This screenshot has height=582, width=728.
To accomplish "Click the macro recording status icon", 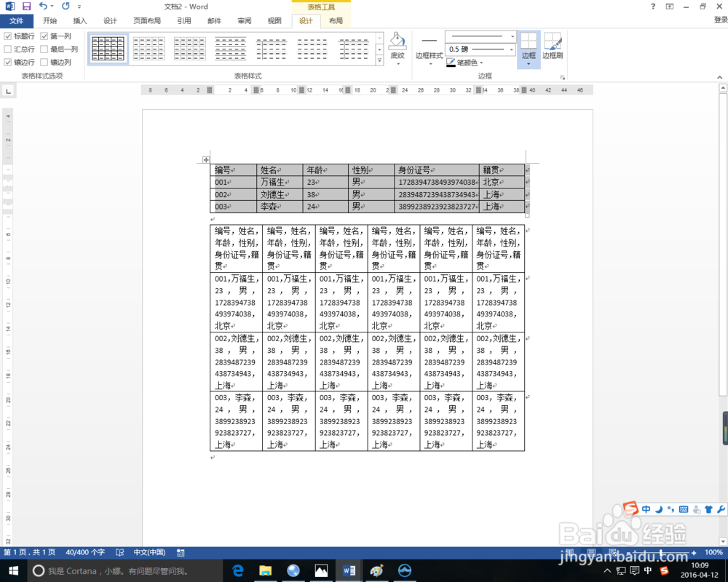I will coord(181,552).
